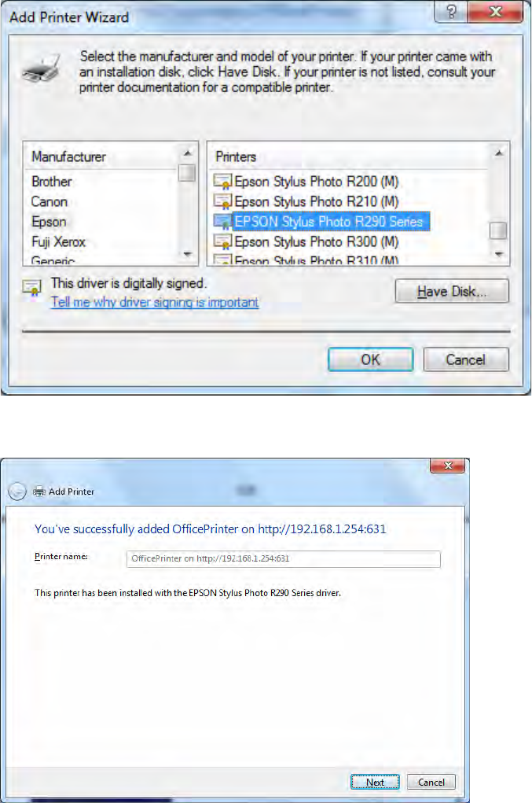Click the printer icon in wizard header
This screenshot has width=532, height=803.
tap(42, 69)
